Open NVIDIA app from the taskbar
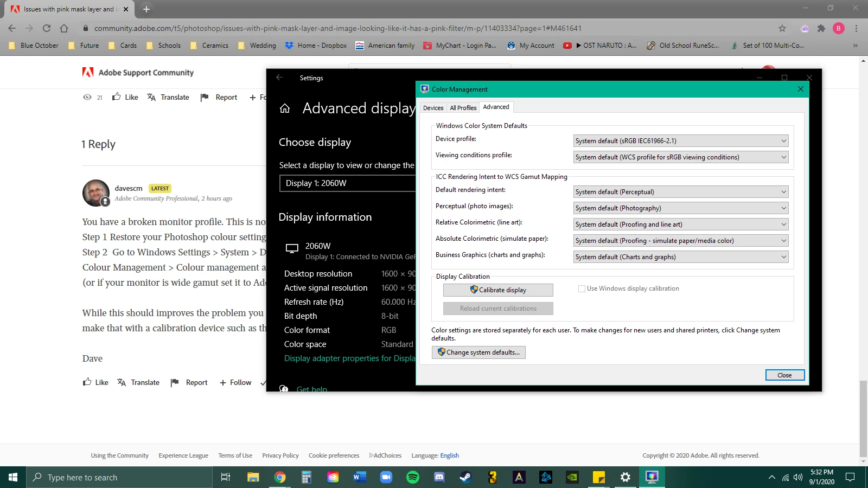Image resolution: width=868 pixels, height=488 pixels. [x=572, y=477]
